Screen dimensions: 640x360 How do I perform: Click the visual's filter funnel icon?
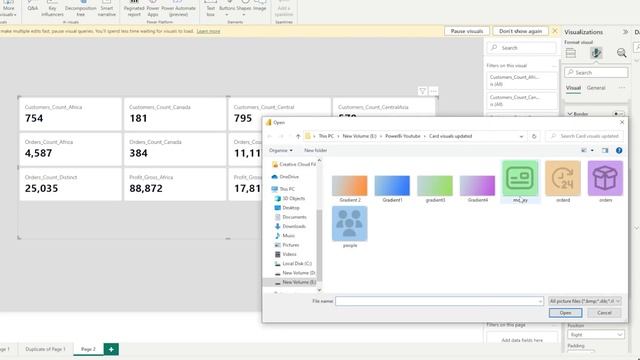click(x=422, y=91)
